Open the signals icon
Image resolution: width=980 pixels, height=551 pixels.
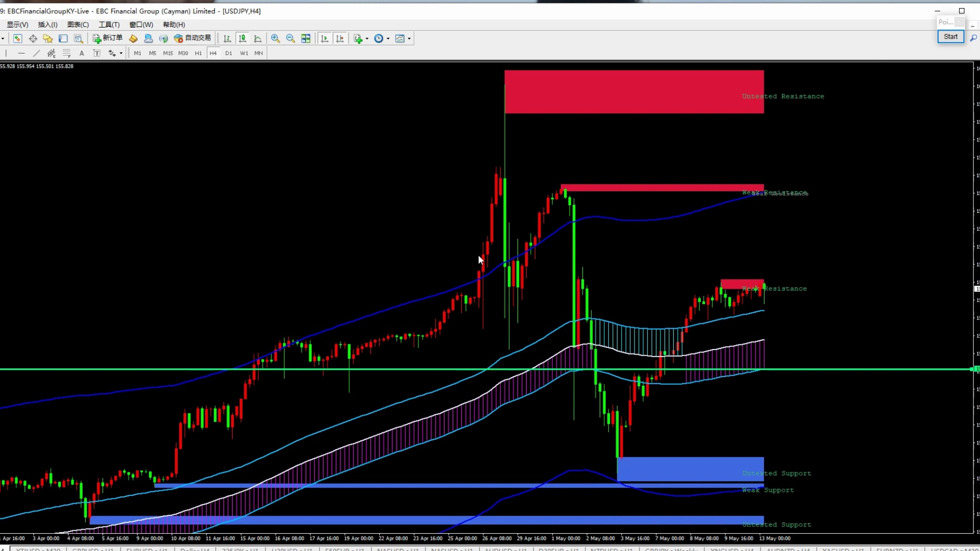click(163, 38)
